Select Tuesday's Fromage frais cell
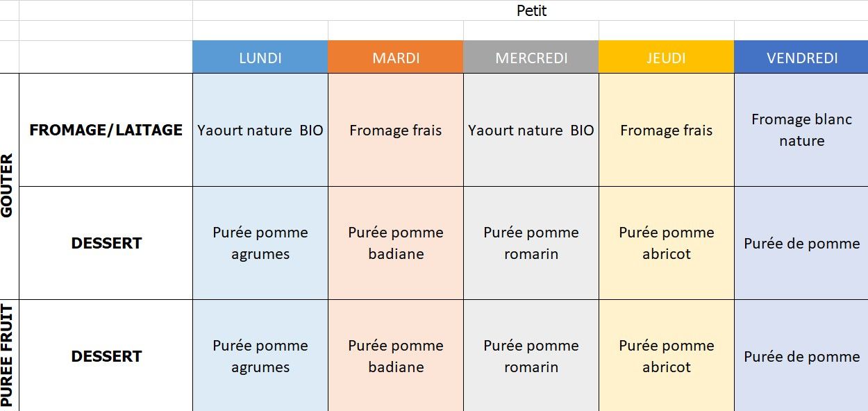 click(x=396, y=130)
